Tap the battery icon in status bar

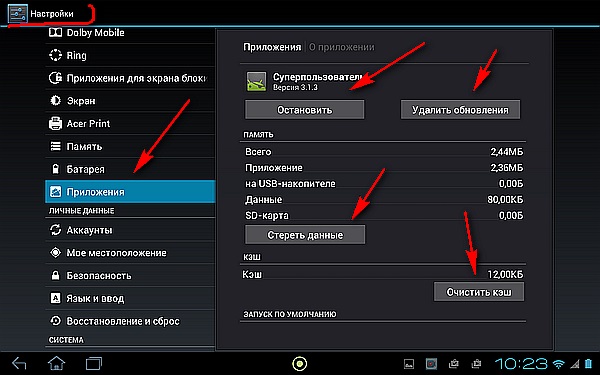(589, 363)
